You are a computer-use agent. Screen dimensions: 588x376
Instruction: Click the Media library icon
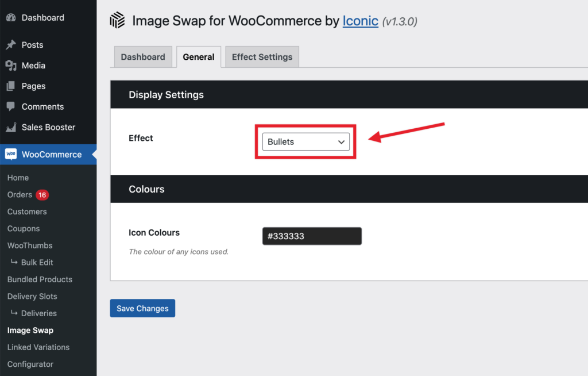tap(13, 65)
